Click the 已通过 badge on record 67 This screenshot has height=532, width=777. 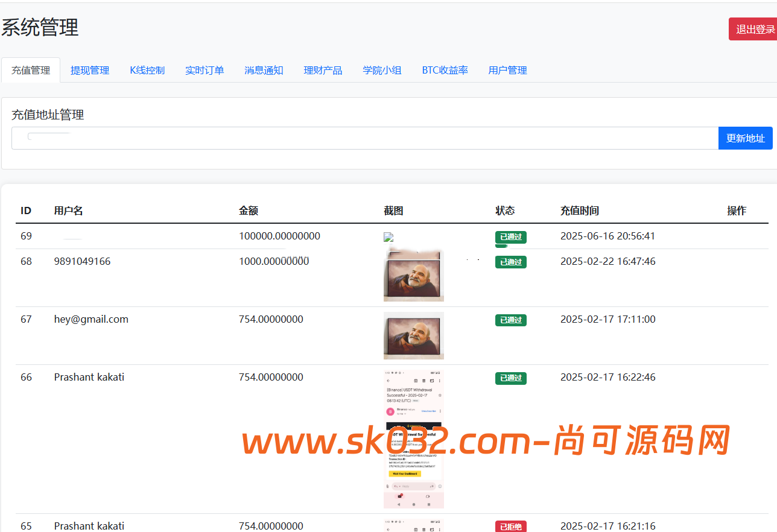tap(510, 320)
